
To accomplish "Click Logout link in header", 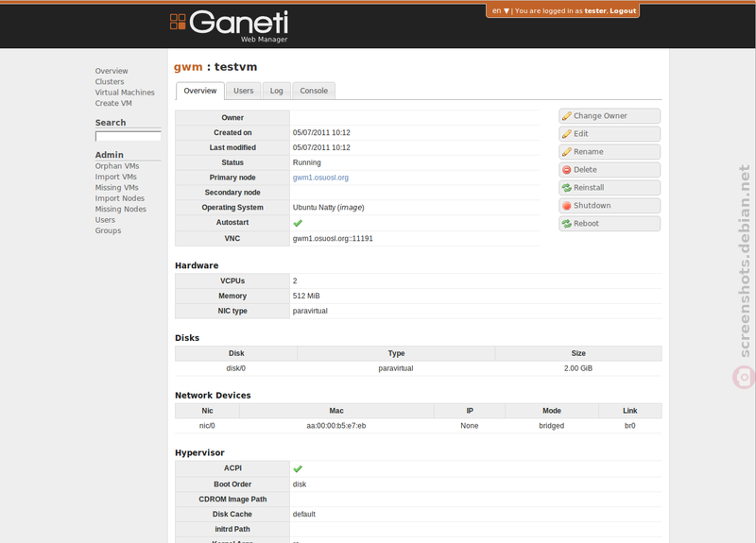I will point(623,10).
